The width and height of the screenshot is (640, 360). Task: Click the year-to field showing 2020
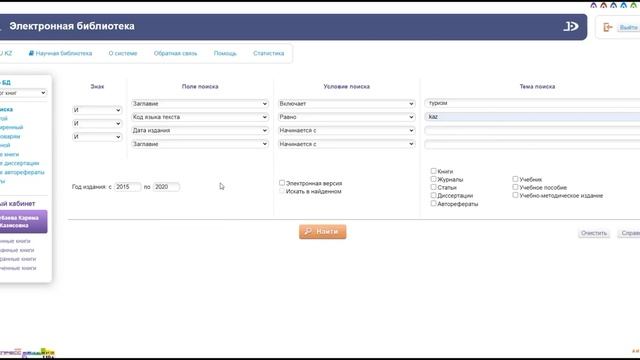click(x=166, y=187)
